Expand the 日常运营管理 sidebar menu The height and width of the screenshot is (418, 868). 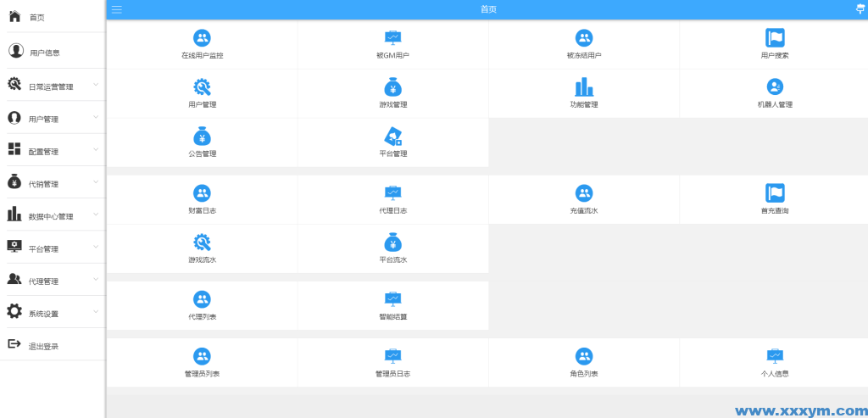[51, 86]
